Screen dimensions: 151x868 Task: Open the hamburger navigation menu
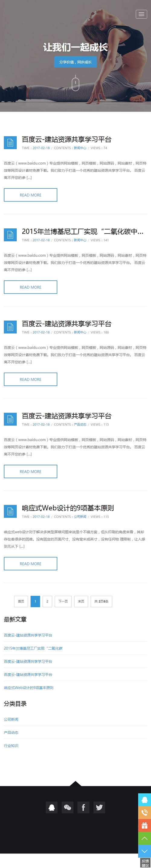click(141, 14)
